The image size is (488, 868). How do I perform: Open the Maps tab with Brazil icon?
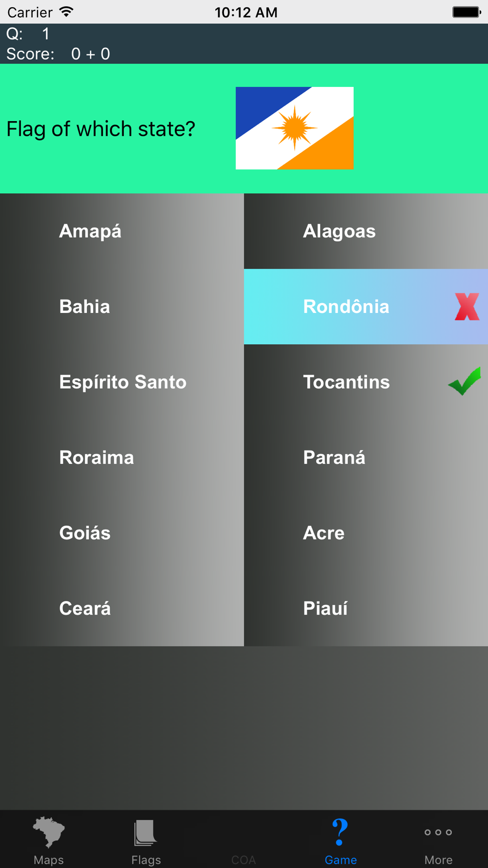[x=49, y=832]
